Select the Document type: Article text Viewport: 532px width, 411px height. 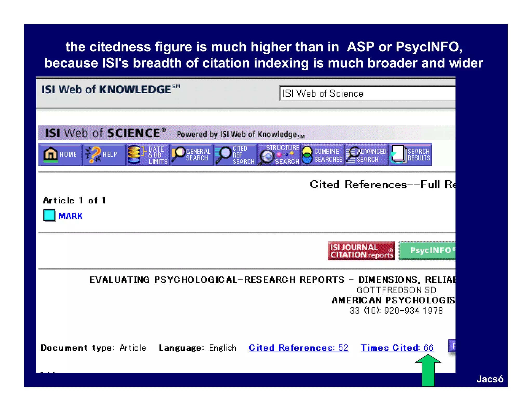coord(93,348)
